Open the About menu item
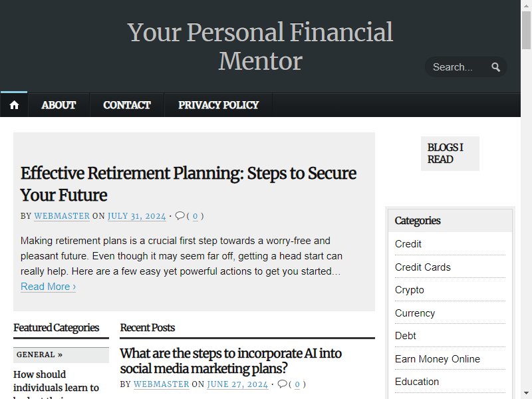The image size is (532, 399). 59,105
